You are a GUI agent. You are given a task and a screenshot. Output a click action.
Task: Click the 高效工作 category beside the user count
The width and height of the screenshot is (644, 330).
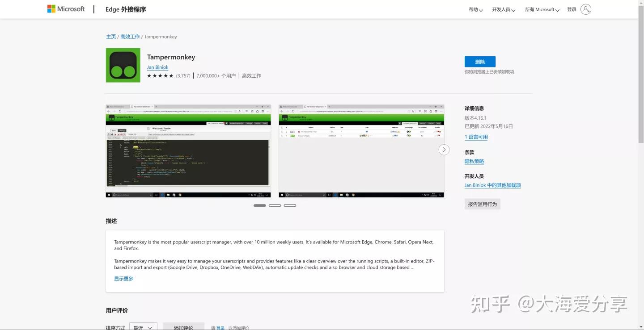(x=252, y=76)
